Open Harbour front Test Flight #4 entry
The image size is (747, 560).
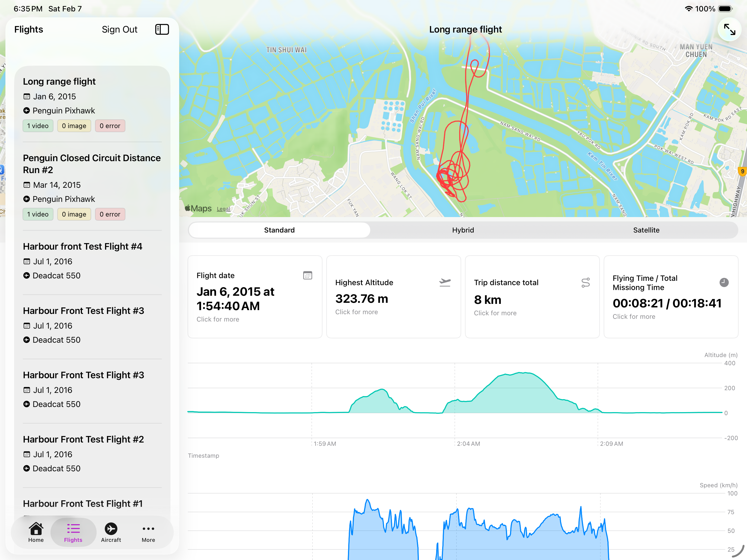point(83,246)
